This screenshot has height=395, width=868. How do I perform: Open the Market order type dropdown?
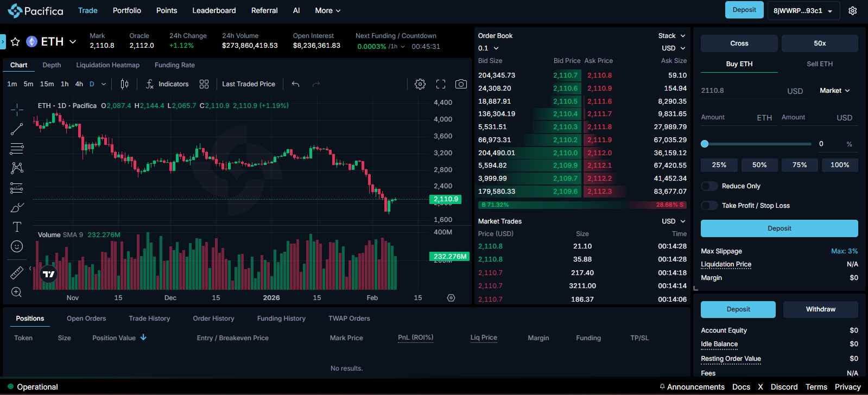(835, 91)
